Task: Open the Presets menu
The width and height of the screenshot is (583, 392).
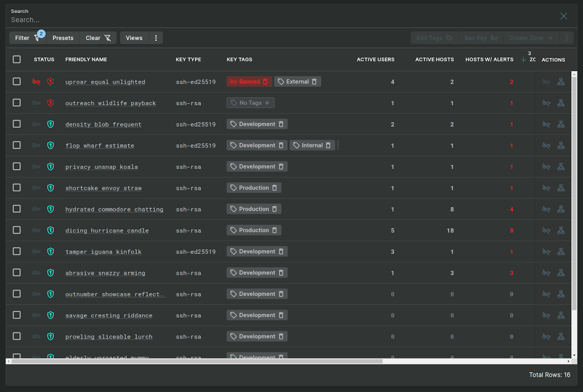Action: click(63, 37)
